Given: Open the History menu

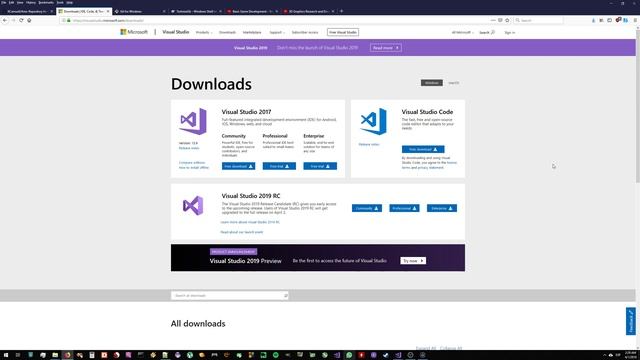Looking at the screenshot, I should pos(31,2).
